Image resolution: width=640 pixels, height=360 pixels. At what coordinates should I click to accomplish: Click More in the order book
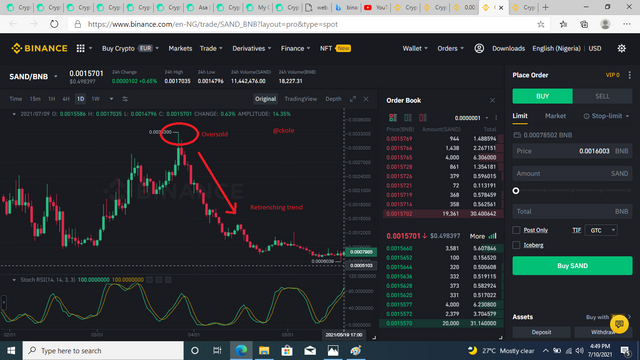pyautogui.click(x=482, y=236)
